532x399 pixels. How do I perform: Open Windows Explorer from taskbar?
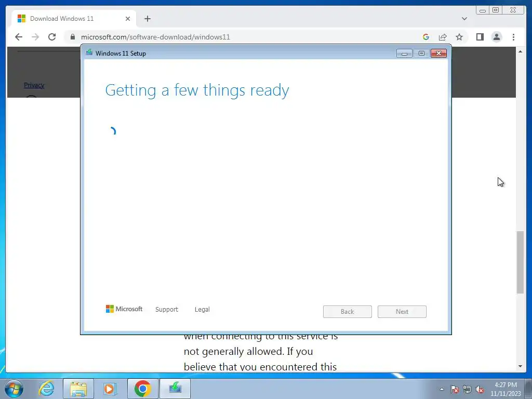[78, 389]
